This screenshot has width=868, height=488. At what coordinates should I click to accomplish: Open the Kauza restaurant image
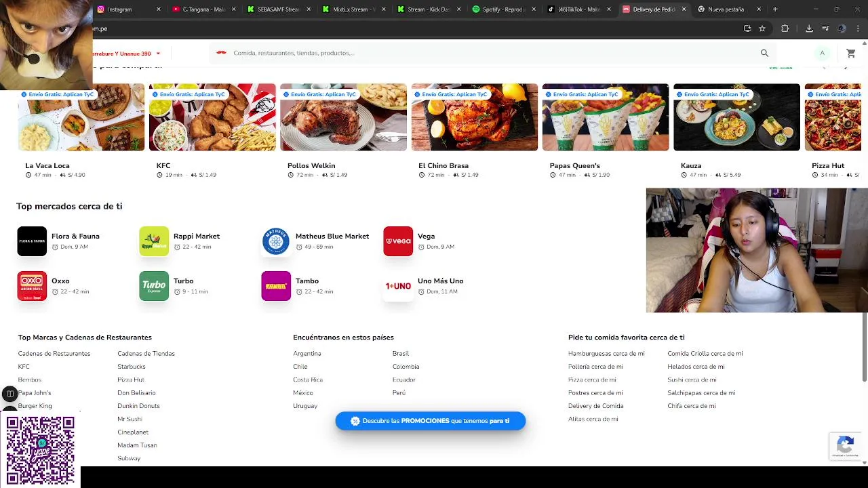click(736, 117)
